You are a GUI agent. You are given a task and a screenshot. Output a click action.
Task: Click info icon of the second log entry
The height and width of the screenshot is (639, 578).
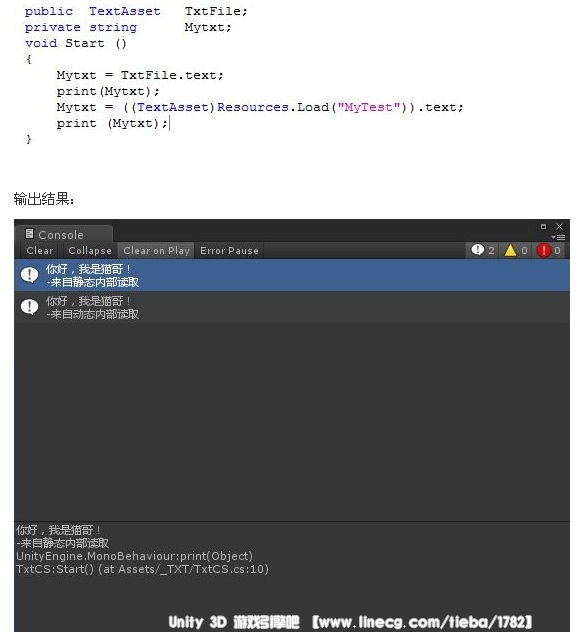pyautogui.click(x=30, y=307)
